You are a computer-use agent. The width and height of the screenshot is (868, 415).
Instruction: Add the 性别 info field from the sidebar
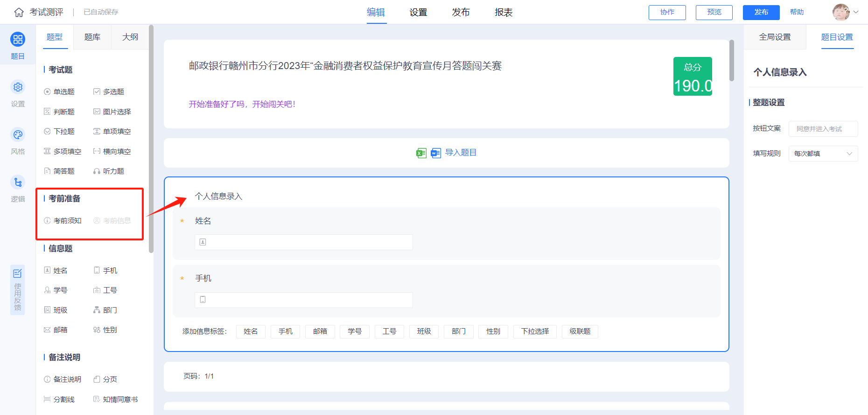pos(105,330)
